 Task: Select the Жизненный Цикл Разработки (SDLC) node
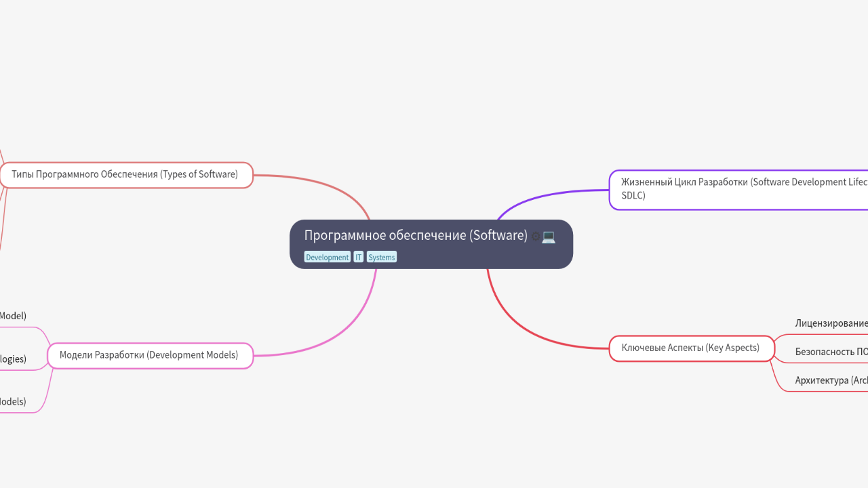point(739,189)
